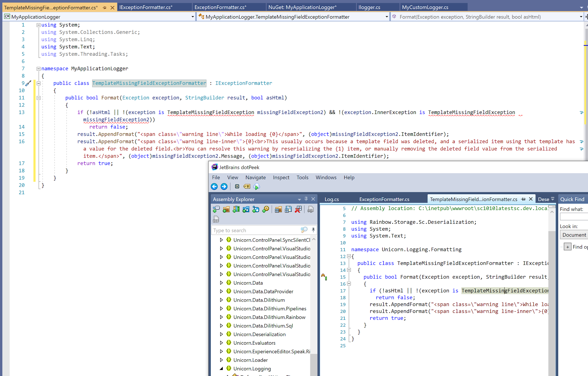Close TemplateMissingField tab in dotPeek
This screenshot has height=376, width=588.
point(531,199)
